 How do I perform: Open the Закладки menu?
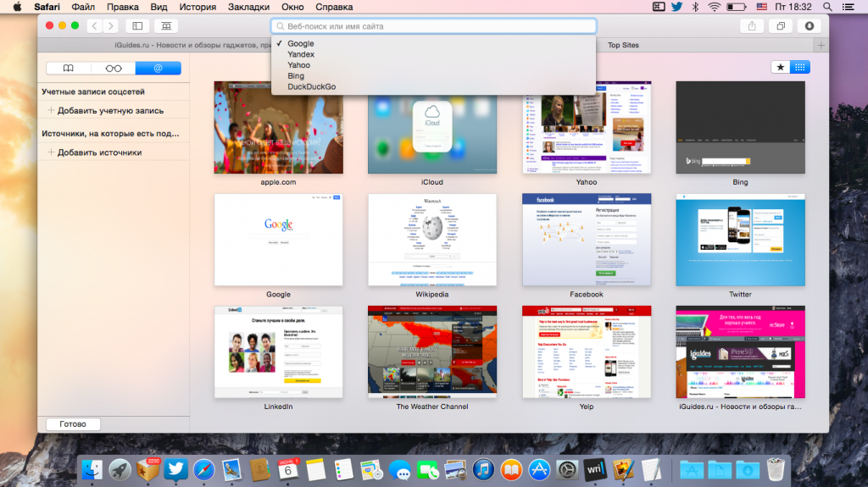coord(248,7)
